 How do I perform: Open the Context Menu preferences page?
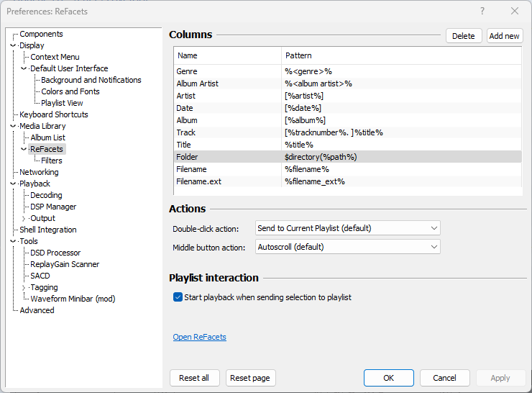pos(55,57)
